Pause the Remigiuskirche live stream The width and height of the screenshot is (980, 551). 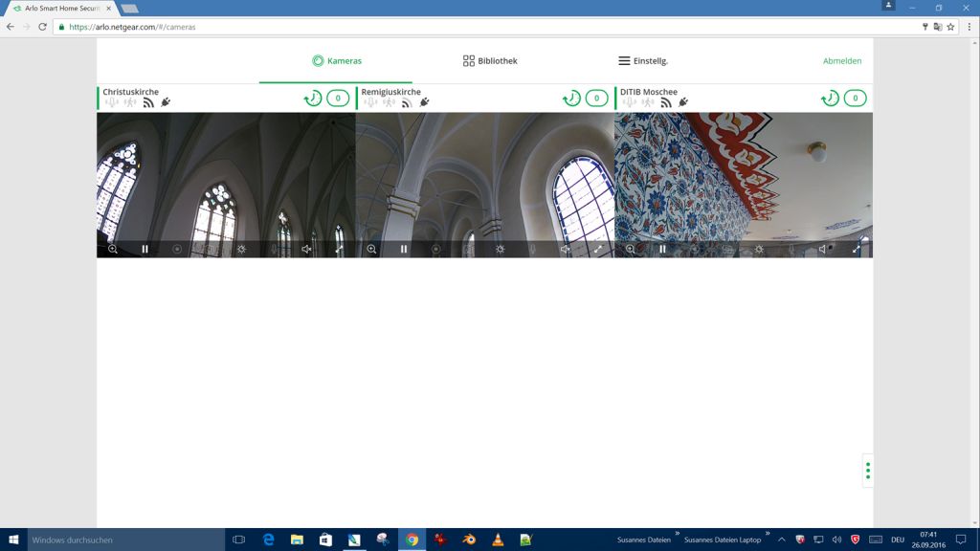click(x=404, y=249)
